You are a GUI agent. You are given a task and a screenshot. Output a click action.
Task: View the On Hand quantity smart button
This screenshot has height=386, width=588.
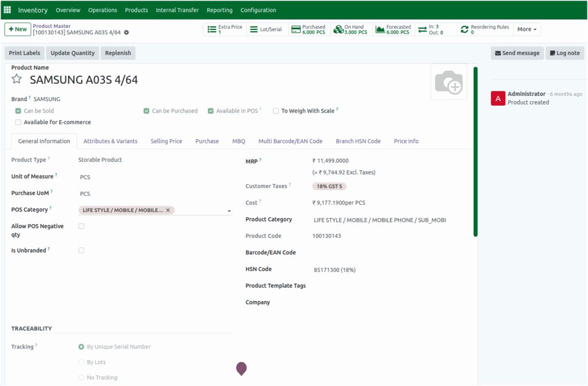351,29
